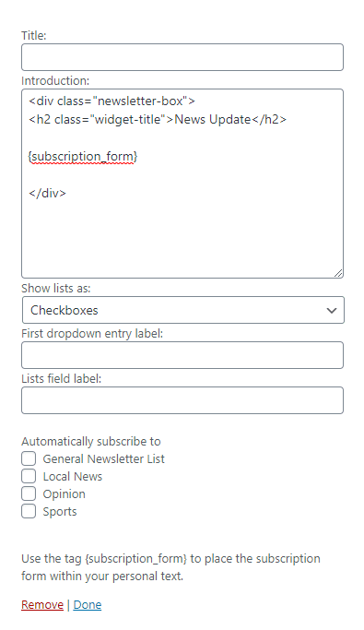Click the Introduction textarea resize handle
Image resolution: width=364 pixels, height=630 pixels.
(x=338, y=273)
